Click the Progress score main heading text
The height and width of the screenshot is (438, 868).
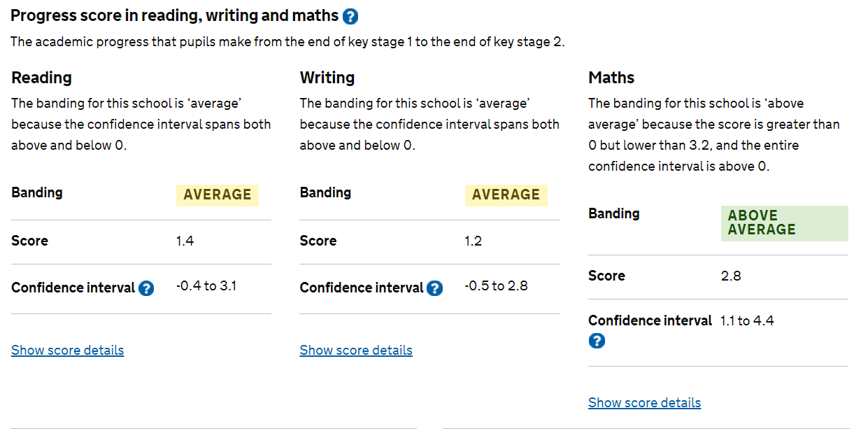tap(175, 15)
